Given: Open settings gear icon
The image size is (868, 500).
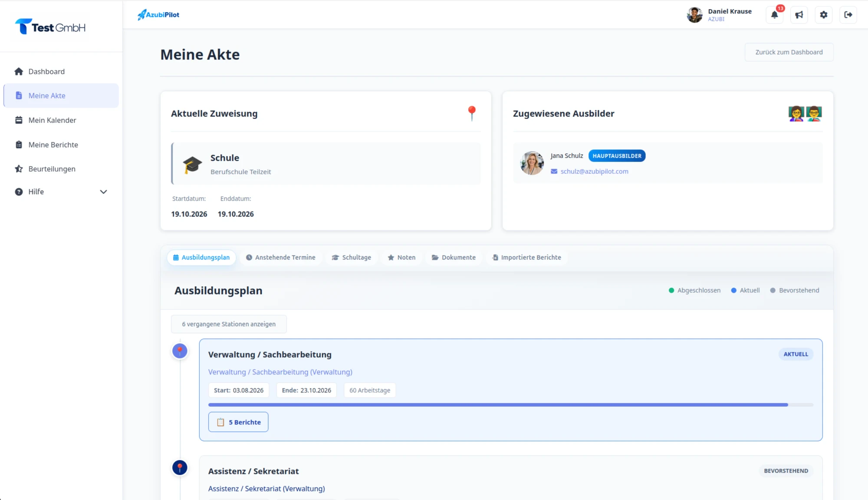Looking at the screenshot, I should (x=824, y=15).
